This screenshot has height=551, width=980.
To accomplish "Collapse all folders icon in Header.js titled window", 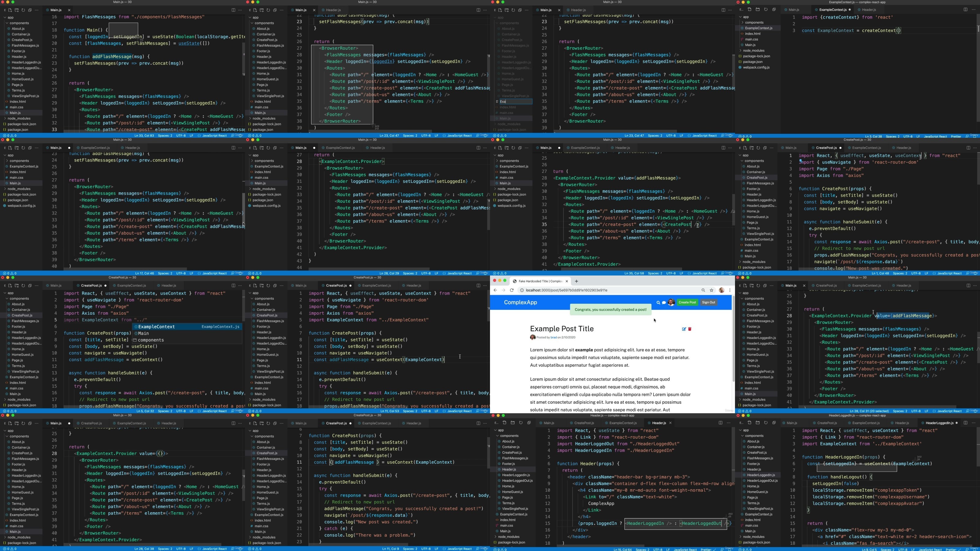I will click(x=529, y=422).
